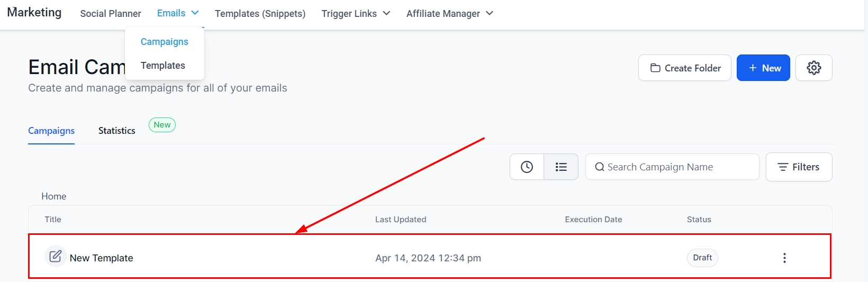Open the Templates (Snippets) page
This screenshot has height=282, width=868.
[260, 14]
